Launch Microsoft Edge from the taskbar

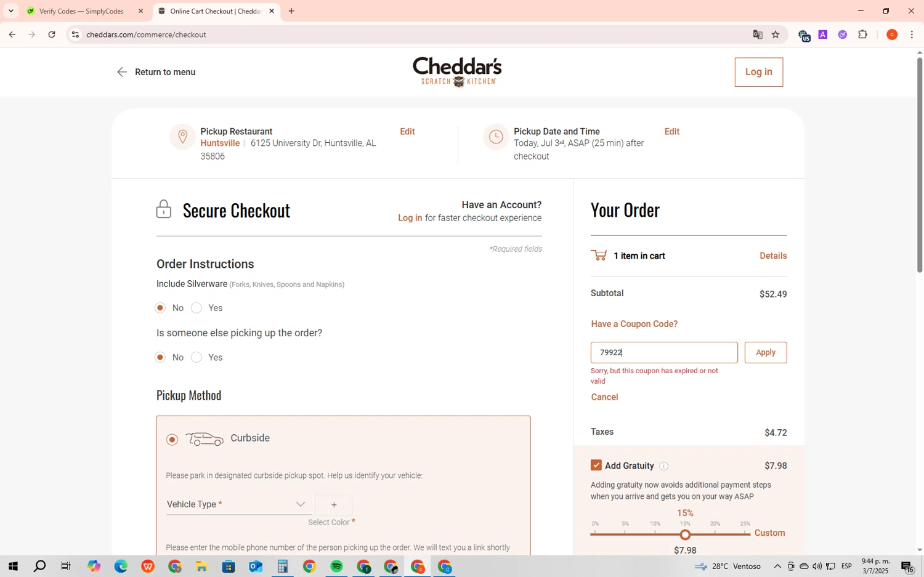121,567
